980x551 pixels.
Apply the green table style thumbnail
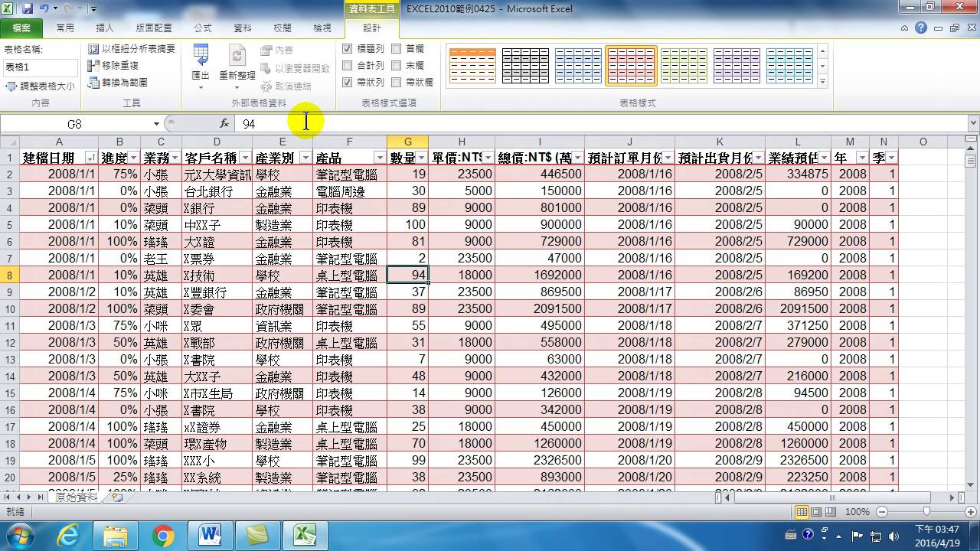[684, 65]
